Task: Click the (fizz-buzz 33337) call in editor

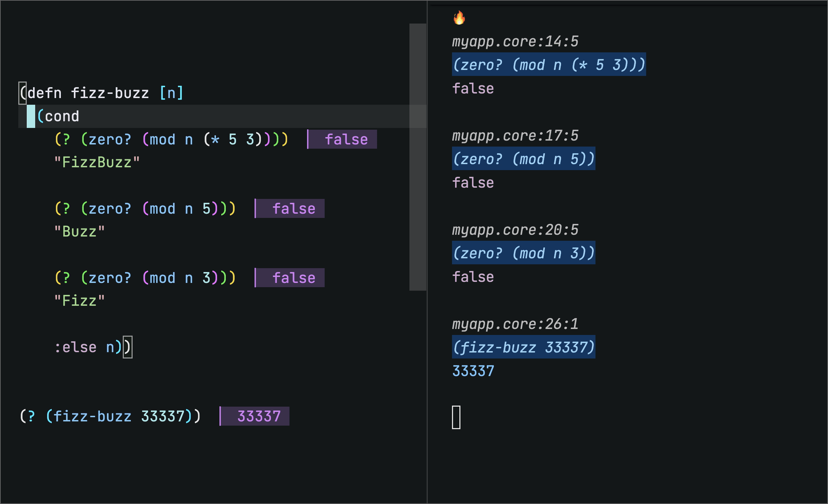Action: point(119,416)
